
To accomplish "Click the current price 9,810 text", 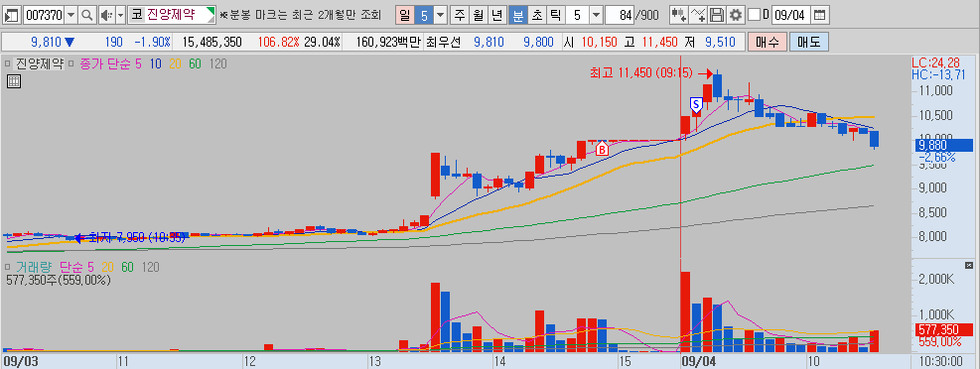I will tap(47, 43).
